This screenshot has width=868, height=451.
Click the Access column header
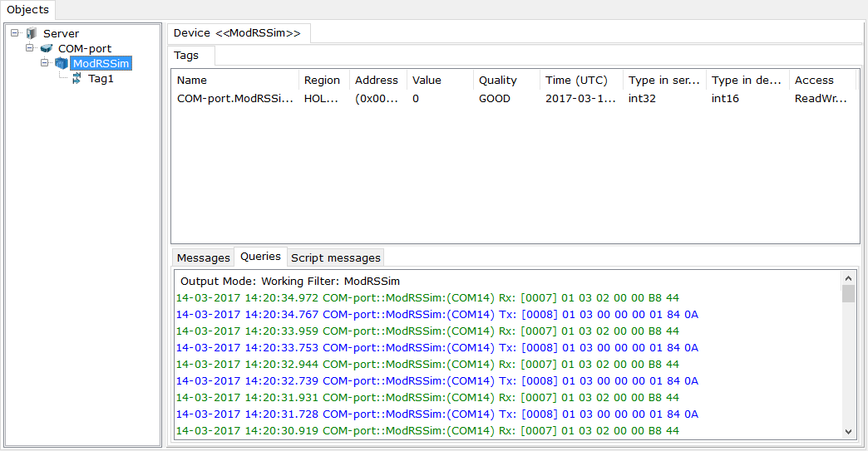pos(822,80)
